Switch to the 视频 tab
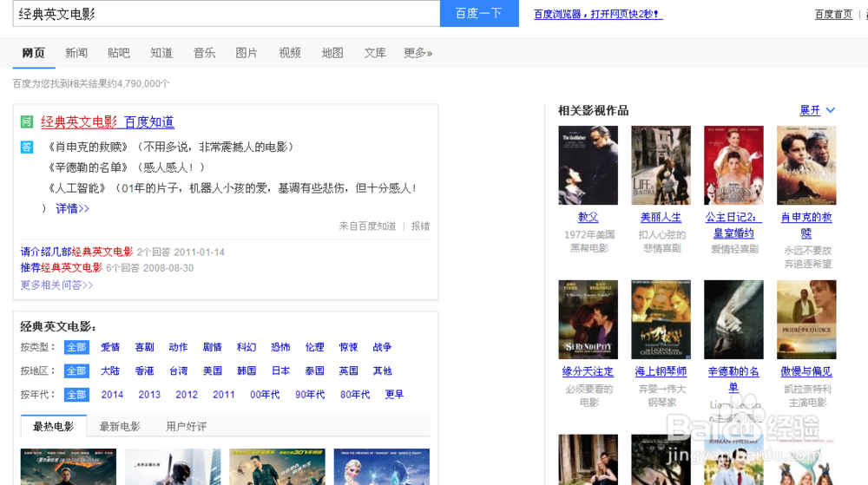The width and height of the screenshot is (868, 485). (290, 53)
